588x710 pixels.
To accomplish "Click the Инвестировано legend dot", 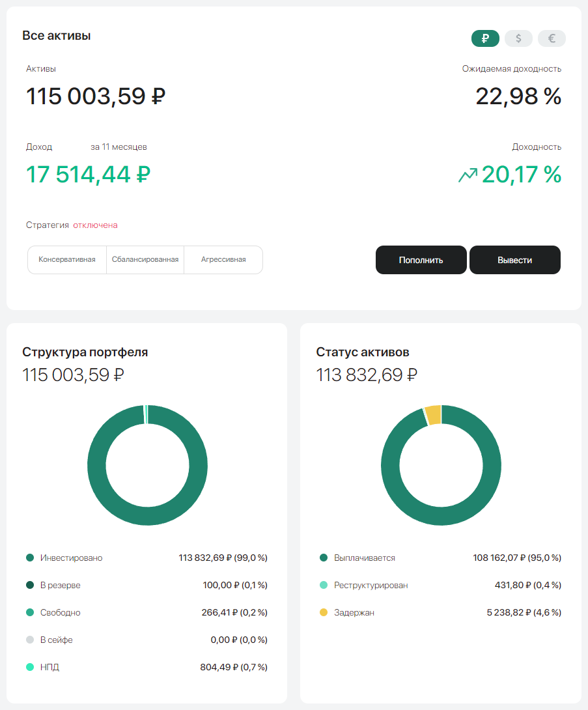I will click(30, 558).
